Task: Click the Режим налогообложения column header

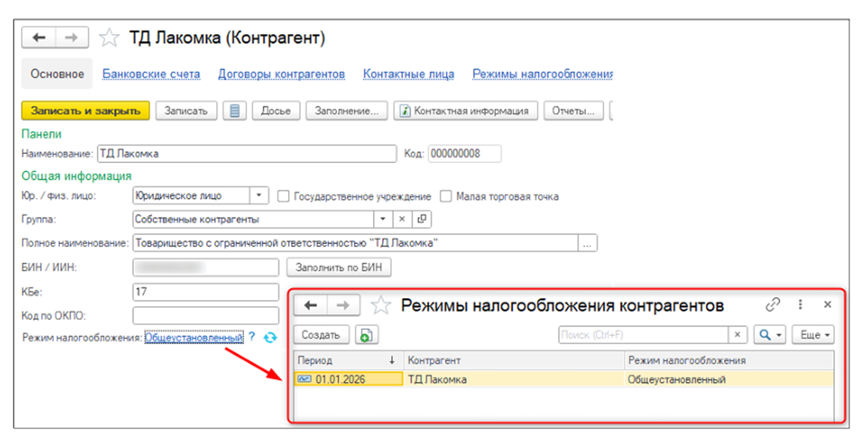Action: 729,360
